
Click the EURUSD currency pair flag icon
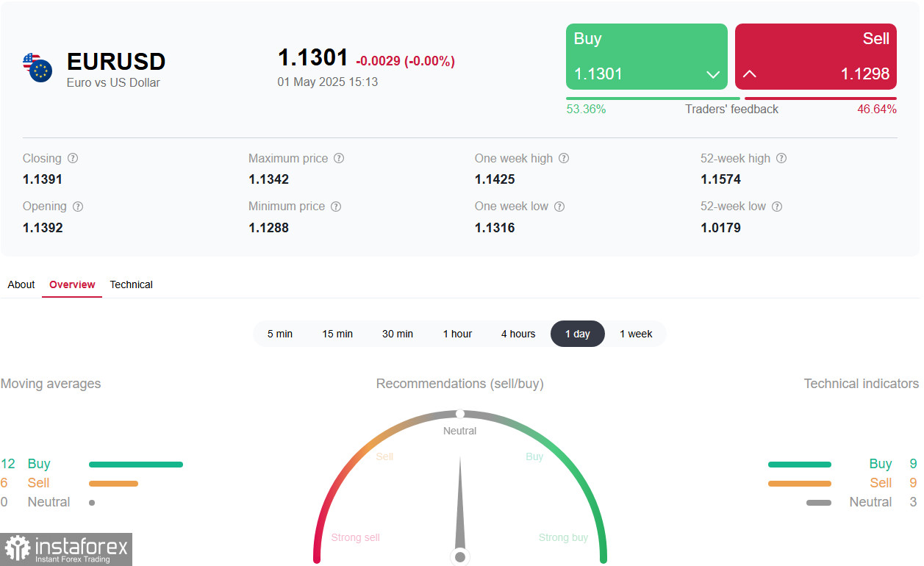tap(37, 67)
